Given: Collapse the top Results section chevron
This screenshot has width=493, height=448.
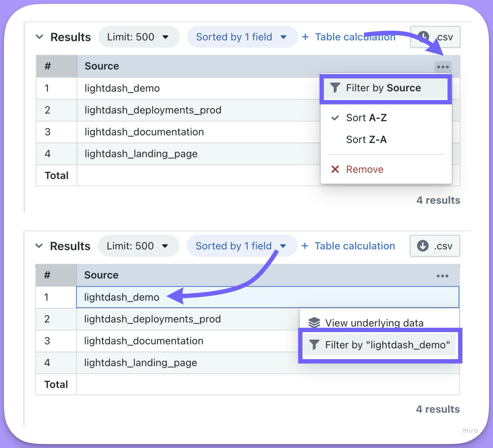Looking at the screenshot, I should [x=39, y=37].
